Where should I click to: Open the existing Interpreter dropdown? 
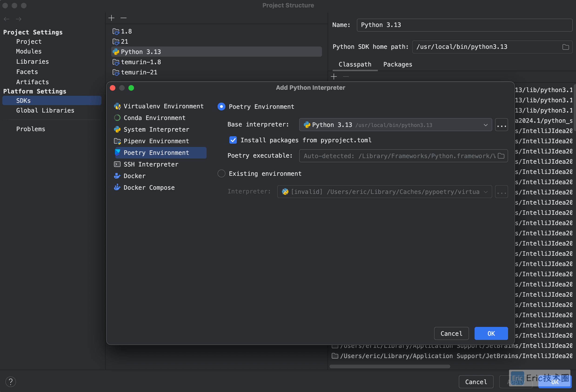tap(384, 192)
